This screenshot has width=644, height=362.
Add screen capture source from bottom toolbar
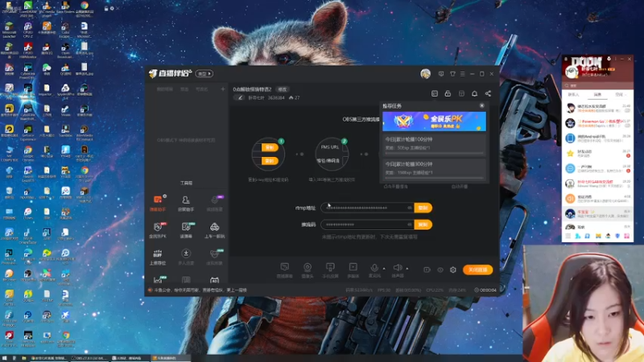(284, 269)
